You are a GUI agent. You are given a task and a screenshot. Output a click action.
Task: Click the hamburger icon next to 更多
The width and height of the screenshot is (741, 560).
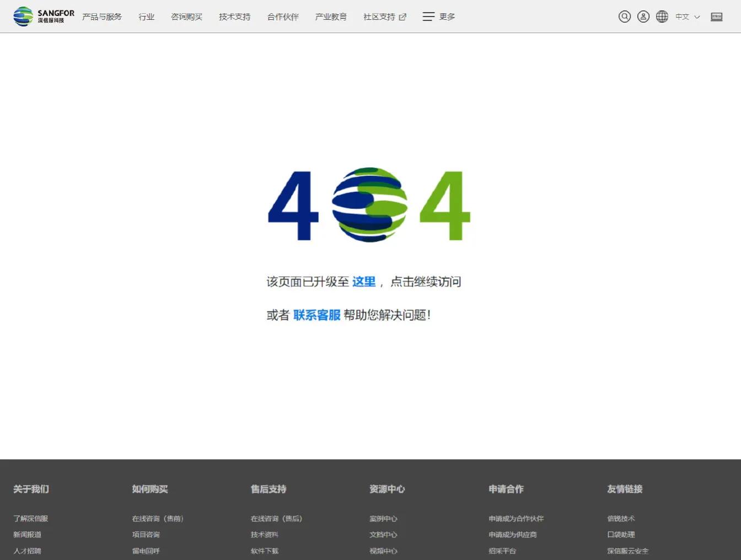428,17
